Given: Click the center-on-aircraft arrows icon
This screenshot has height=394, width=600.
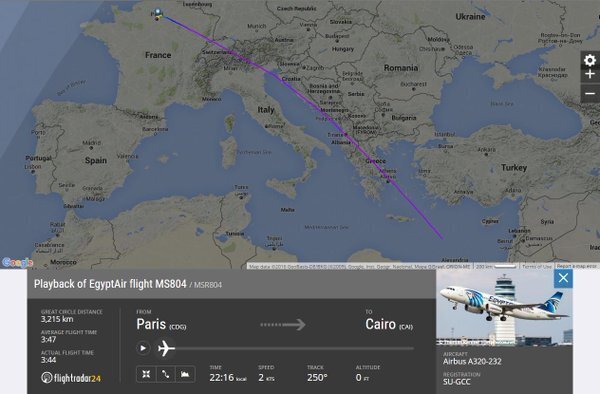Looking at the screenshot, I should pos(146,374).
